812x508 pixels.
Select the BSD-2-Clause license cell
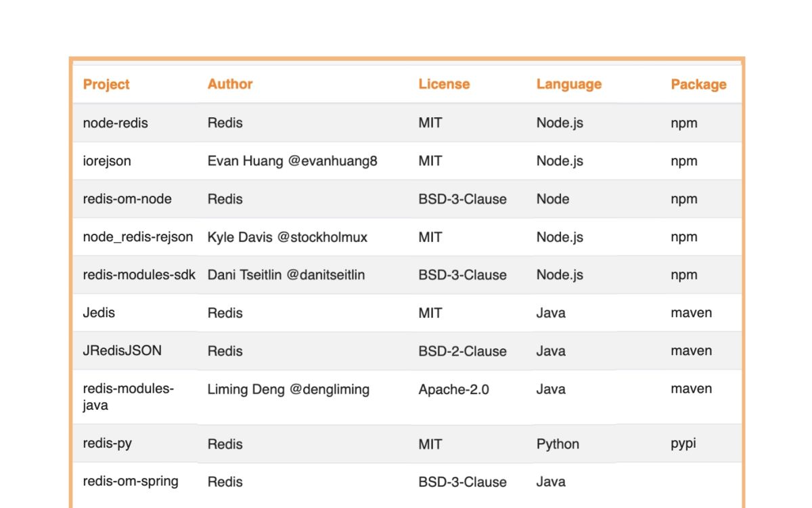pos(463,351)
